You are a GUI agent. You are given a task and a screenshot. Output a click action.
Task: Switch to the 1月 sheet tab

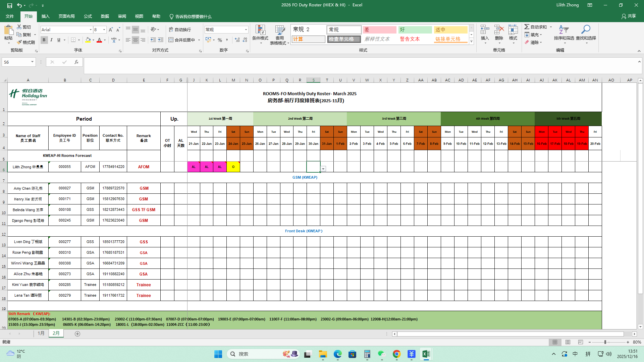pos(41,333)
